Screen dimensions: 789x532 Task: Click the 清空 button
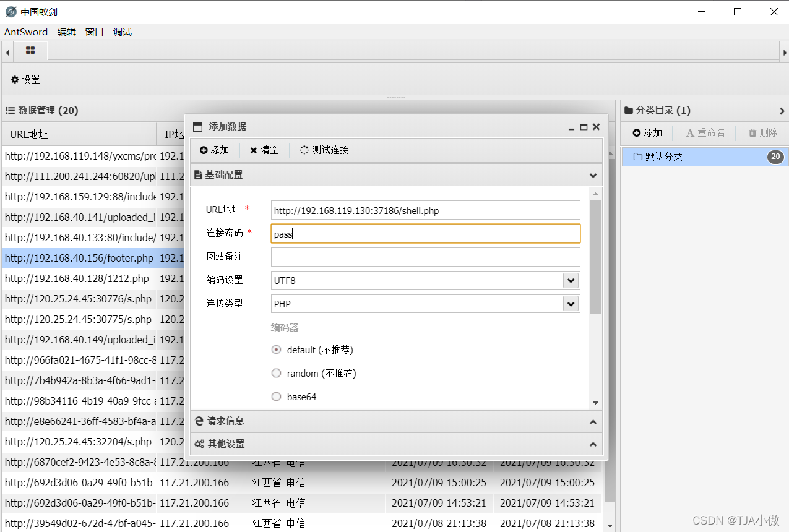pos(264,150)
